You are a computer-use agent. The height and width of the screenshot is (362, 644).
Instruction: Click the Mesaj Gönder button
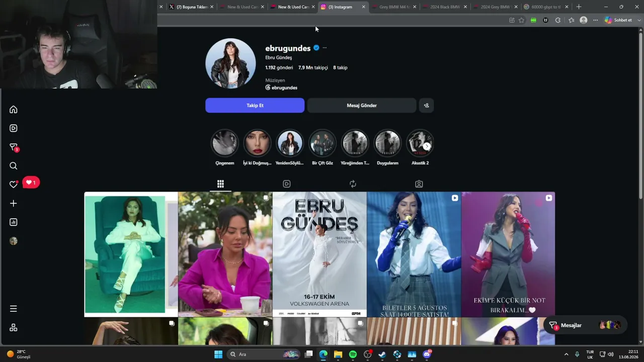(x=361, y=106)
